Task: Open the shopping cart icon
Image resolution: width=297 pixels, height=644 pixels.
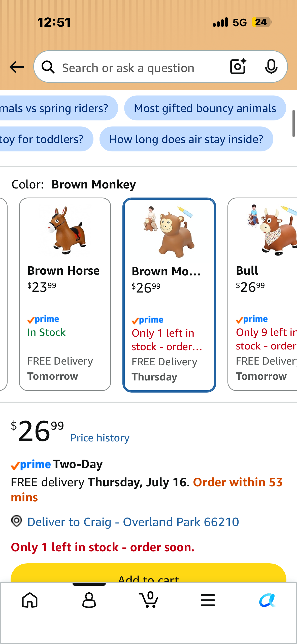Action: [x=149, y=600]
